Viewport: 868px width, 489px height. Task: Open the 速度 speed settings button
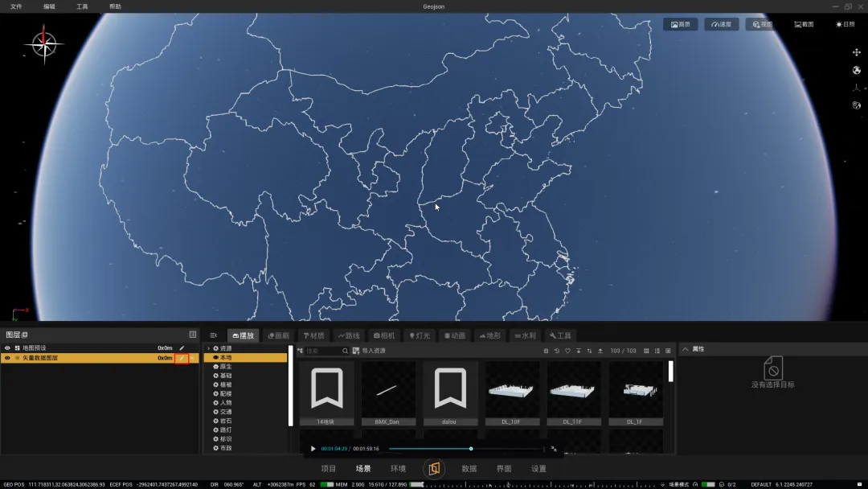pos(721,24)
